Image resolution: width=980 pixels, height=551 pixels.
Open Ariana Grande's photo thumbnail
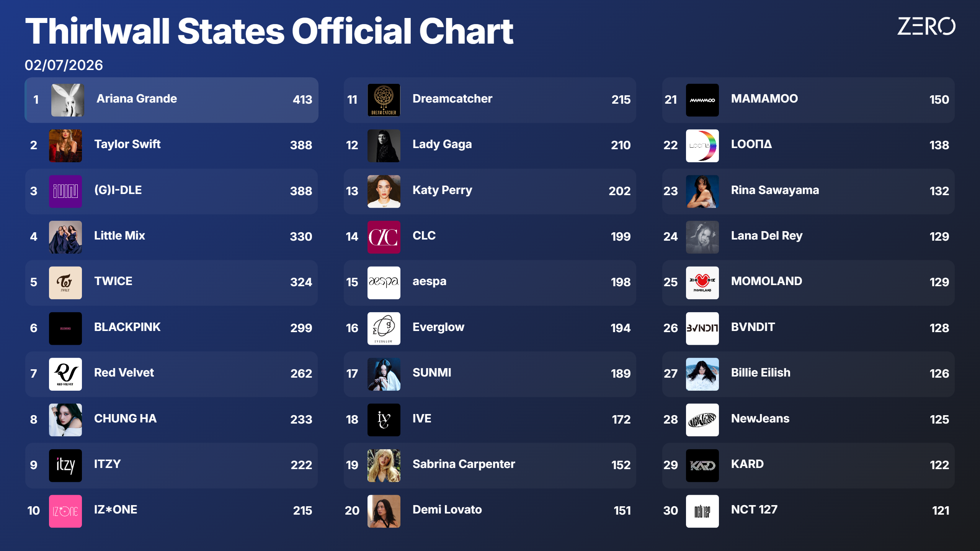point(68,100)
